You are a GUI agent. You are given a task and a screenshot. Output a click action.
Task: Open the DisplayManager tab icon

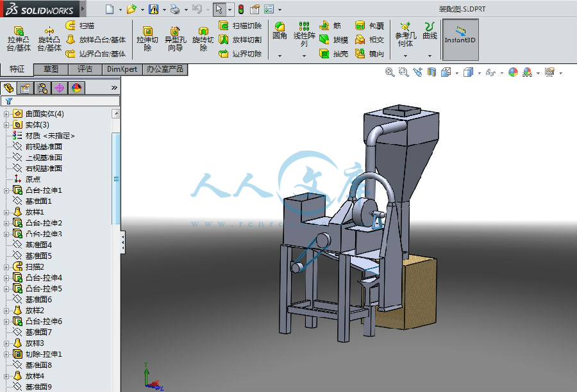click(x=76, y=88)
